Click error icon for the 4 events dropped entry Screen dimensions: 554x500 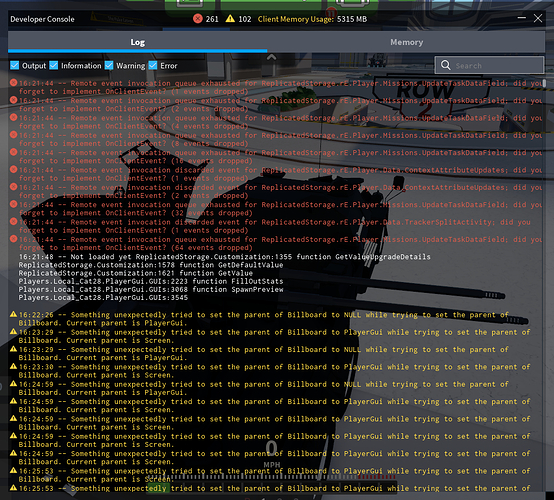click(13, 117)
